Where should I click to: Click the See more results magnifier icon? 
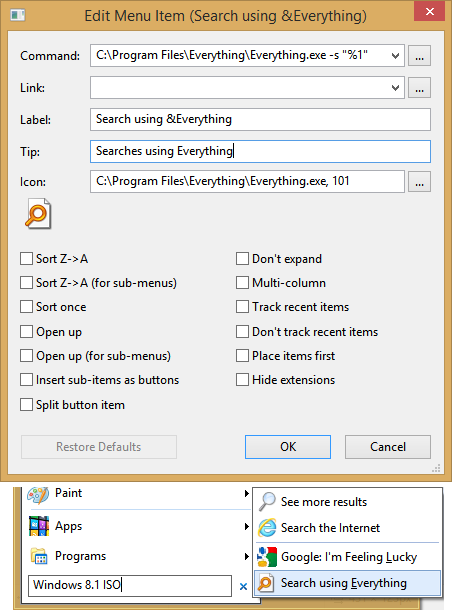[268, 502]
